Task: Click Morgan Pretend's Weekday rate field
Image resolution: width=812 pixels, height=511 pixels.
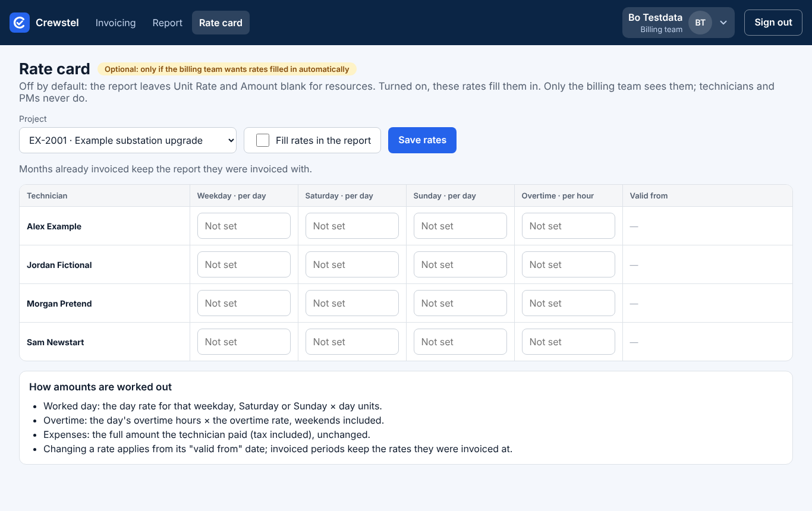Action: point(244,303)
